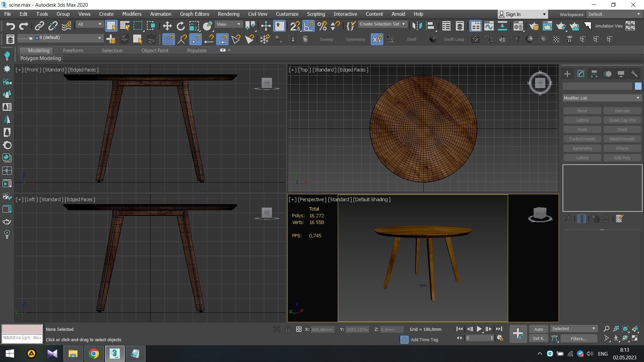Image resolution: width=644 pixels, height=362 pixels.
Task: Open the Create panel plus tab
Action: [x=567, y=74]
